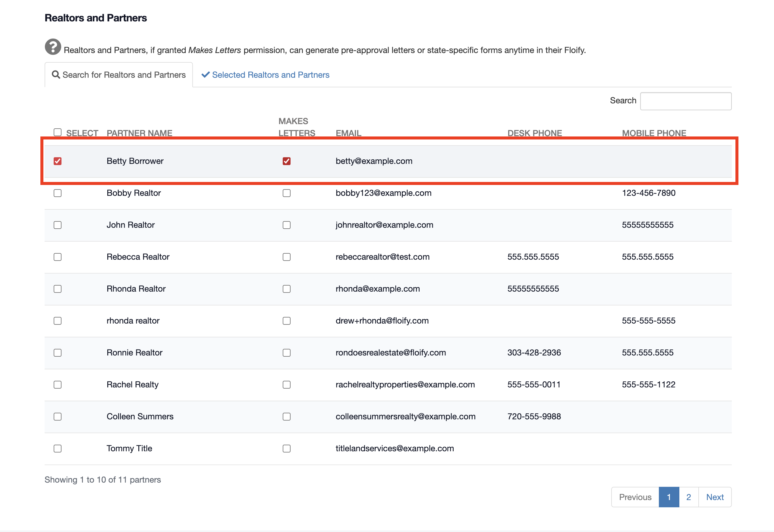Image resolution: width=774 pixels, height=532 pixels.
Task: Sort by Partner Name column header
Action: click(x=139, y=133)
